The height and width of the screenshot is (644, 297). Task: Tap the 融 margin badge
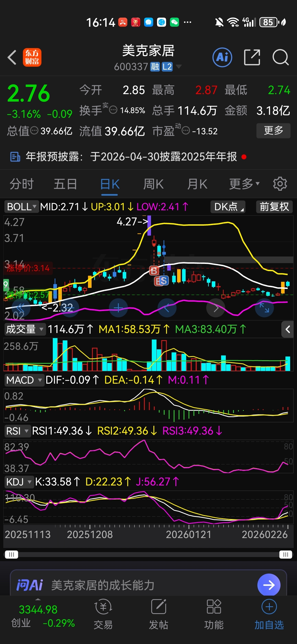[x=155, y=67]
